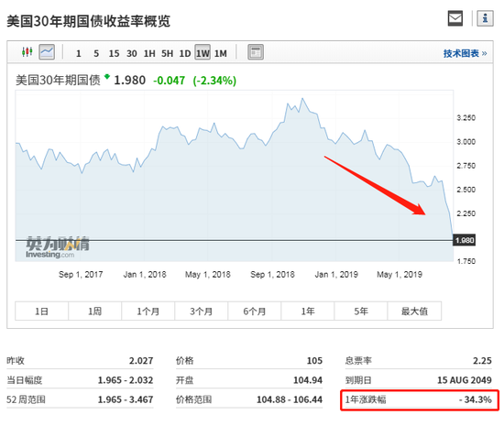Click the 52周范围 value 1.965 - 3.467
Image resolution: width=504 pixels, height=426 pixels.
pos(126,399)
